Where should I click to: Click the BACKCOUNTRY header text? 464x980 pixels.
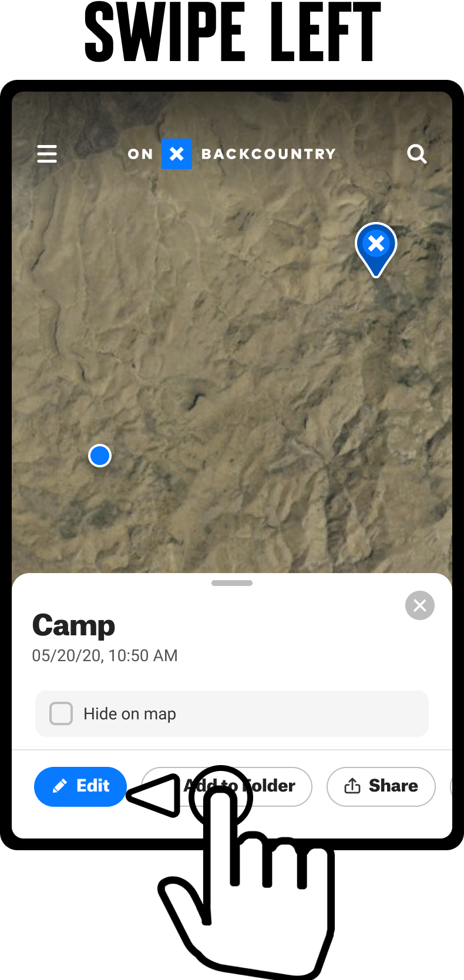(268, 154)
